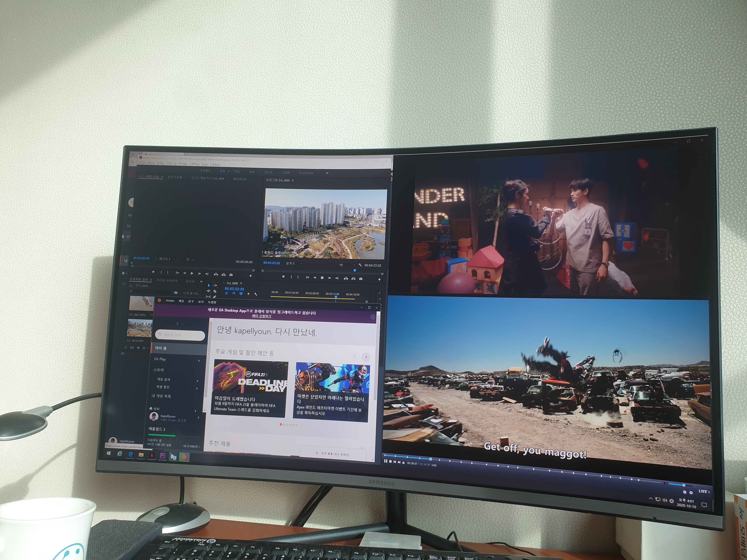Switch to the 미디어 브라우저 tab in Premiere

(167, 281)
